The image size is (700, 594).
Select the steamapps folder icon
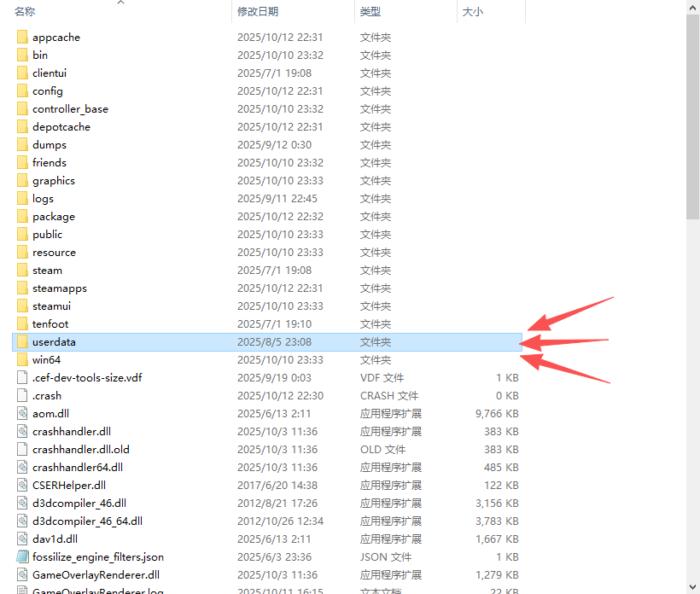pos(22,288)
